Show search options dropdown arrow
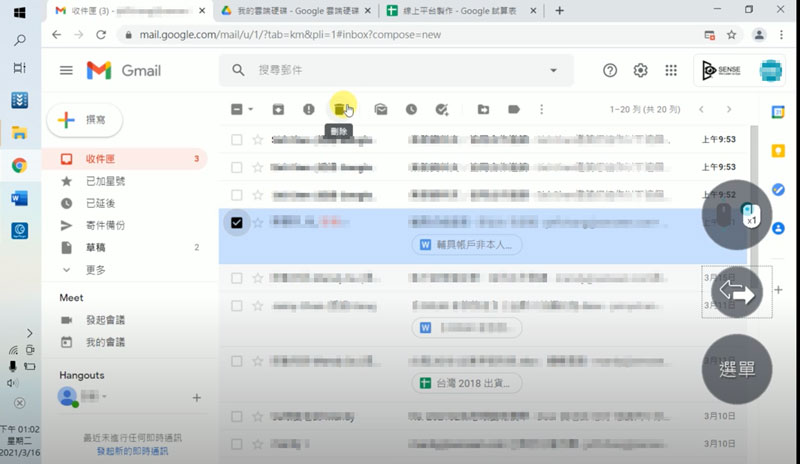 [x=554, y=70]
